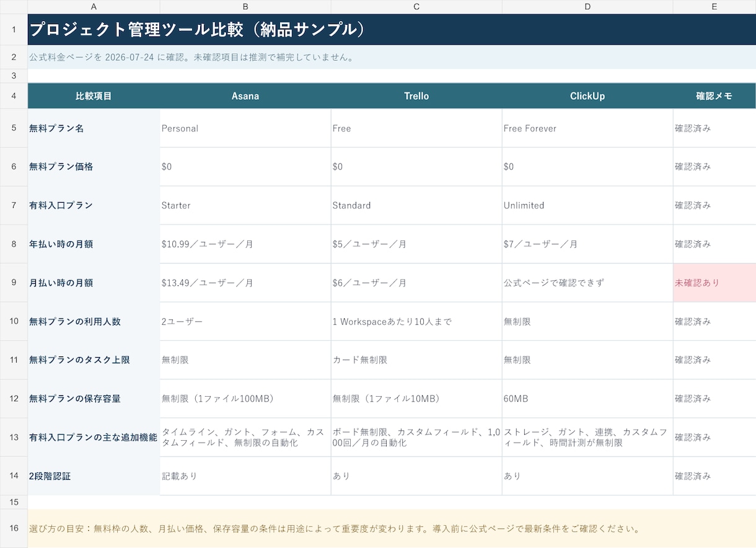Select the Personal cell
Viewport: 756px width, 548px height.
(x=245, y=128)
